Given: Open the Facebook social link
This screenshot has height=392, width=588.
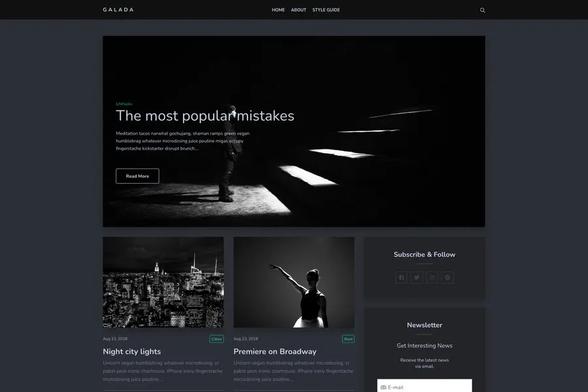Looking at the screenshot, I should click(401, 278).
